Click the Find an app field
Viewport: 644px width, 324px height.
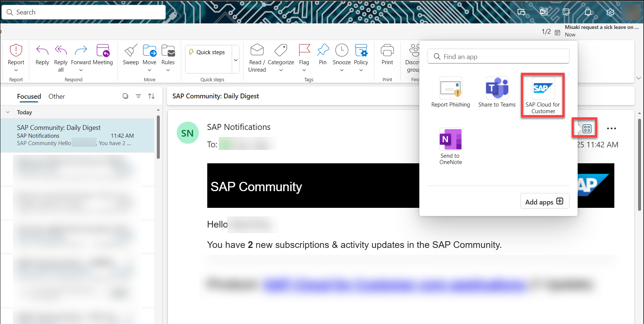(498, 56)
